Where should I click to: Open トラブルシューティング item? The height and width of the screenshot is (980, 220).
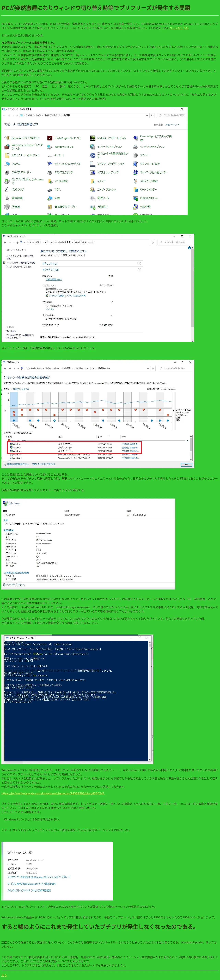tap(104, 172)
